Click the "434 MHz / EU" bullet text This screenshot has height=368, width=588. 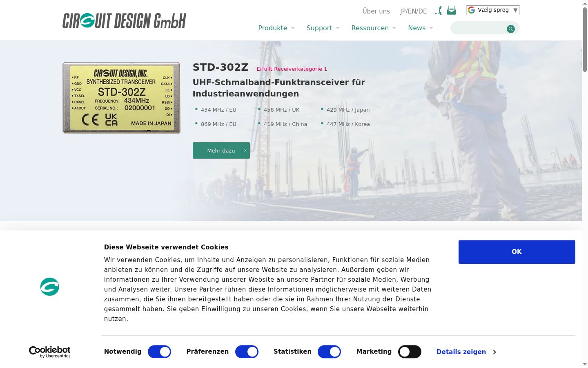click(x=218, y=110)
